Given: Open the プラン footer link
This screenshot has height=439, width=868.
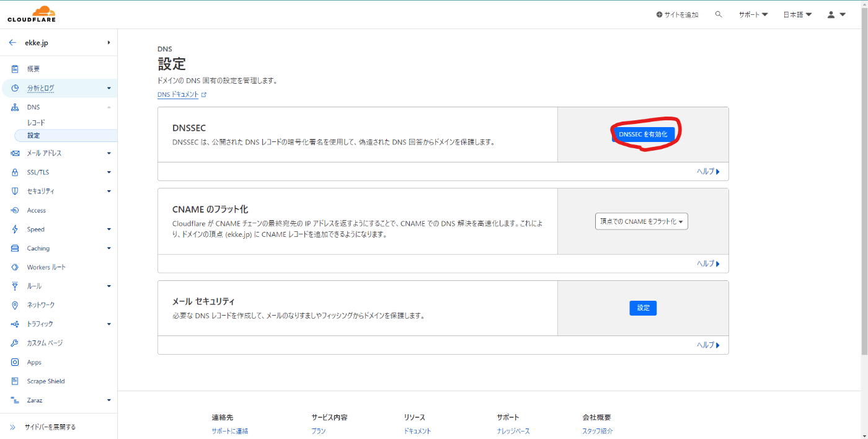Looking at the screenshot, I should [319, 431].
